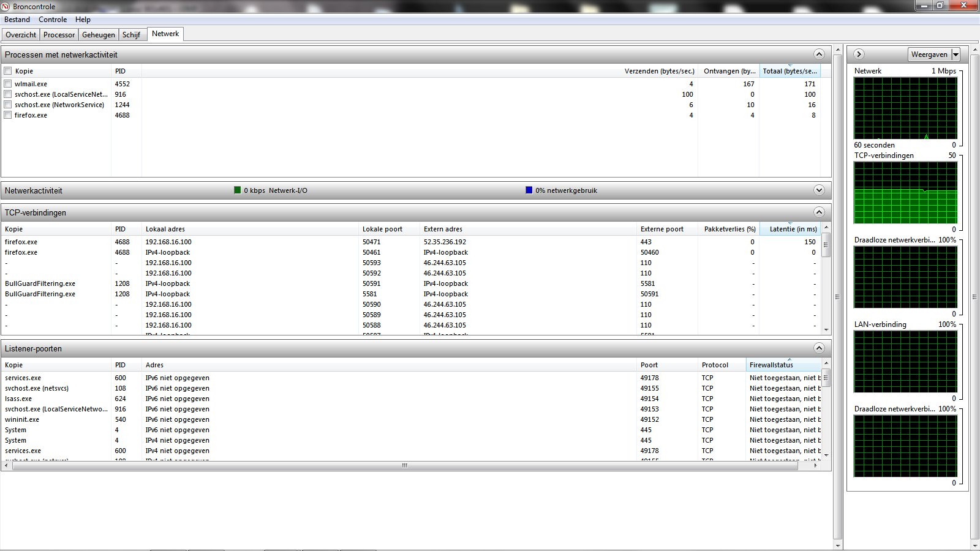
Task: Select the wlmail.exe process row
Action: 411,84
